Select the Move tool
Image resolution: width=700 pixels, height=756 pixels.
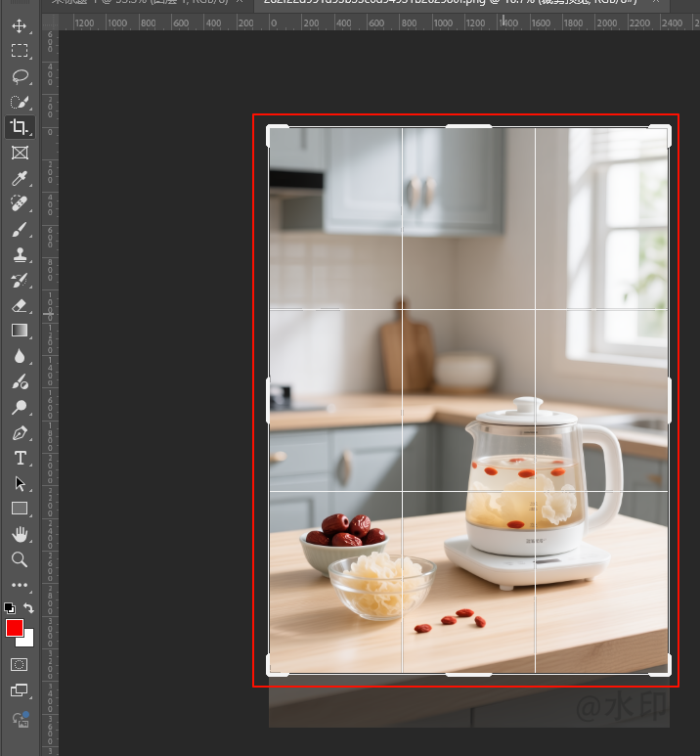click(20, 24)
